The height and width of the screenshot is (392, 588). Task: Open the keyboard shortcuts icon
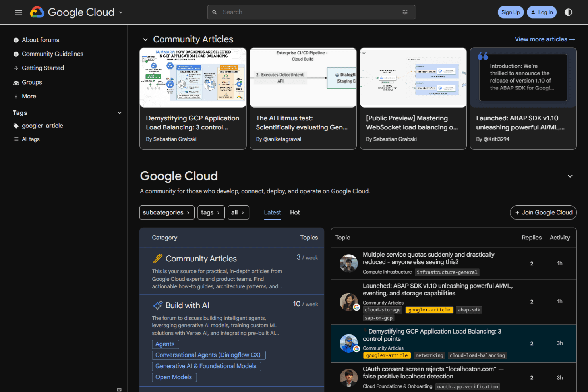(x=119, y=389)
